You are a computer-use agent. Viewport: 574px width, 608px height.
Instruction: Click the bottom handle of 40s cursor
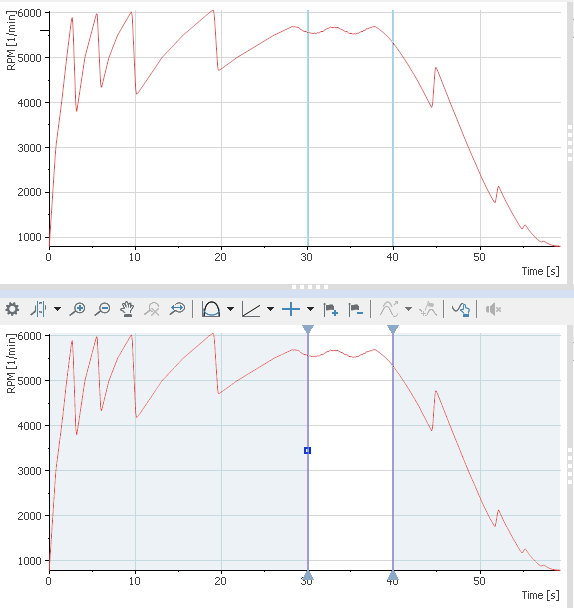click(x=393, y=575)
